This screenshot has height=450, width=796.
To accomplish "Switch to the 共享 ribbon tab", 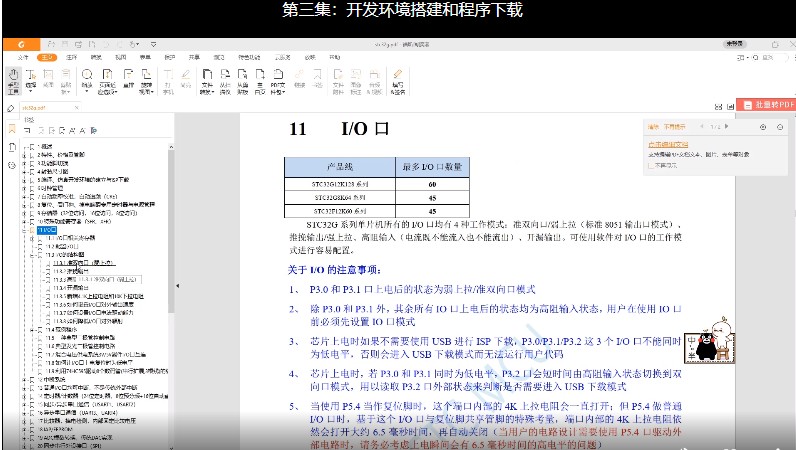I will tap(194, 57).
